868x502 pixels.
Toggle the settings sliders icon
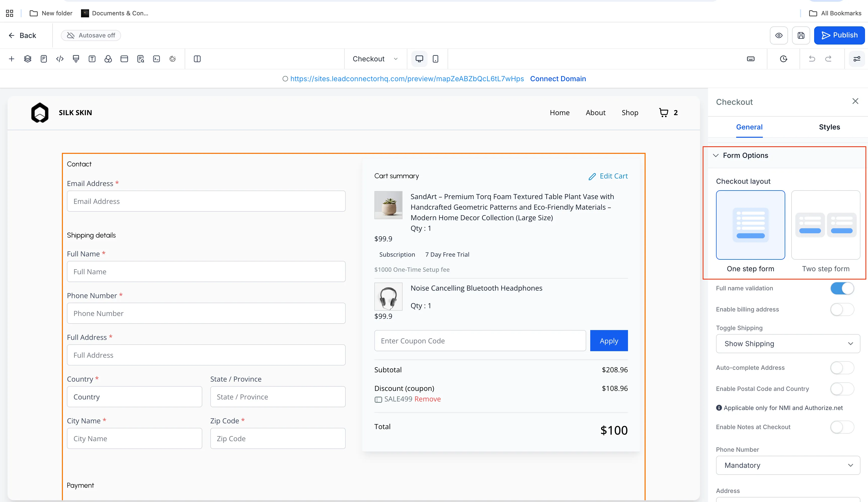(x=857, y=59)
